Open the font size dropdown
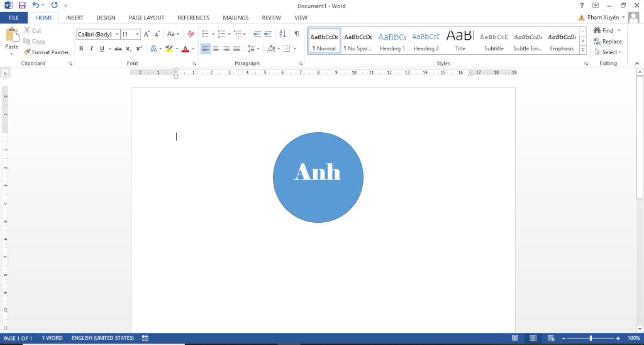The image size is (644, 345). (x=138, y=35)
